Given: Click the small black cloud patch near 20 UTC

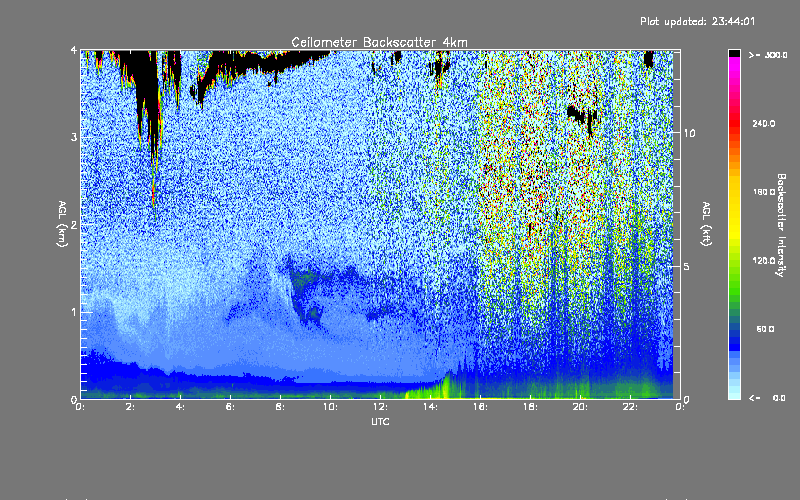Looking at the screenshot, I should pos(581,116).
